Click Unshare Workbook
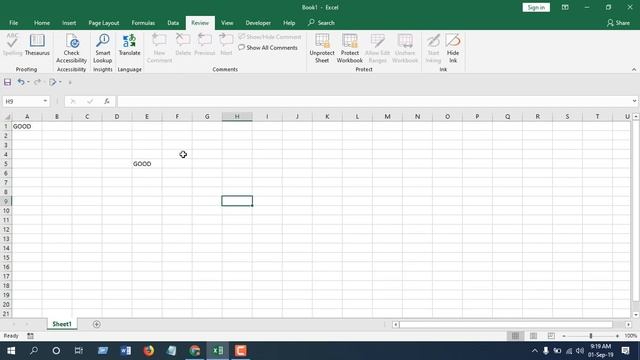 coord(405,48)
